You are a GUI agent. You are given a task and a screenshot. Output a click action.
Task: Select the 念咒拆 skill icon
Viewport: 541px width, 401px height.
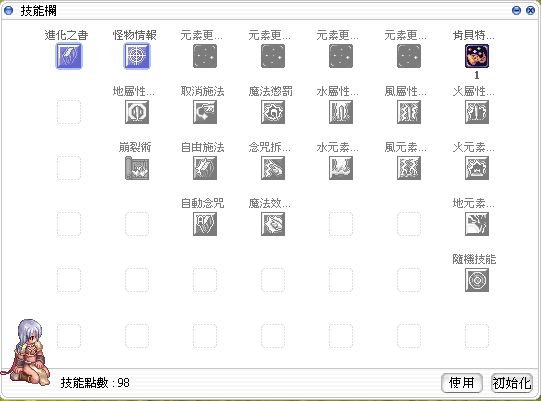pos(273,168)
